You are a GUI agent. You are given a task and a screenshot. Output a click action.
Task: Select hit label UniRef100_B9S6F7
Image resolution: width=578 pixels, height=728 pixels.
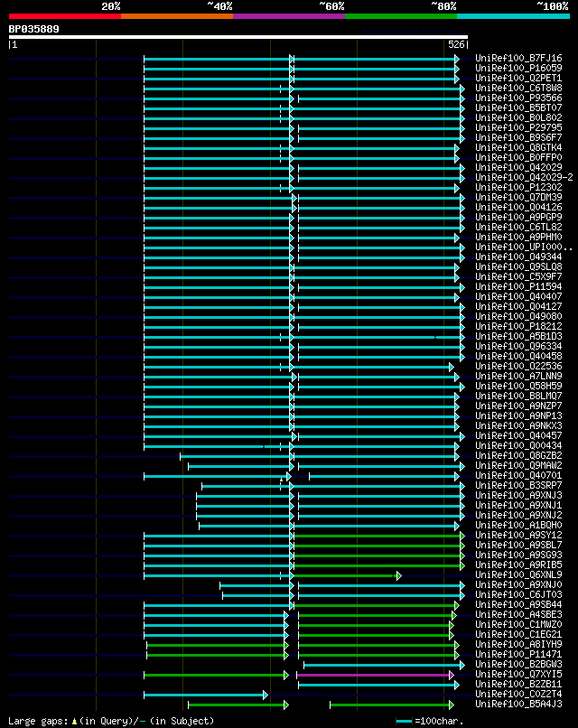tap(518, 138)
